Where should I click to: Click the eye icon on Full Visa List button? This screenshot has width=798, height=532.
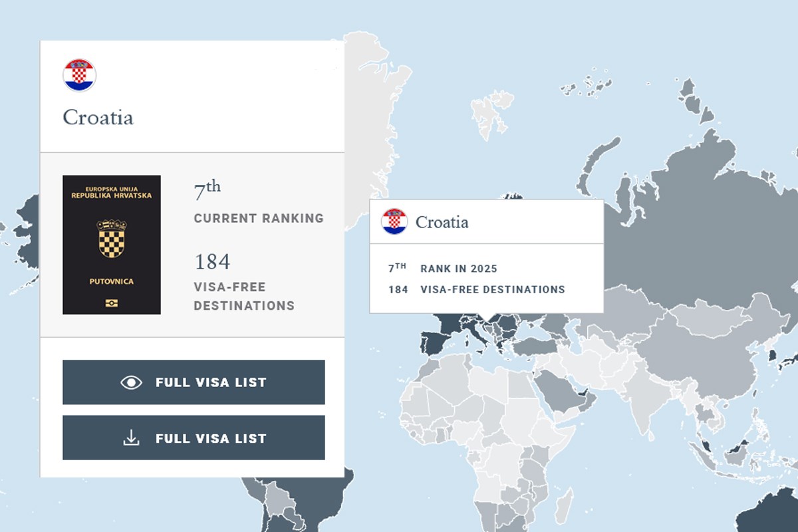click(132, 382)
